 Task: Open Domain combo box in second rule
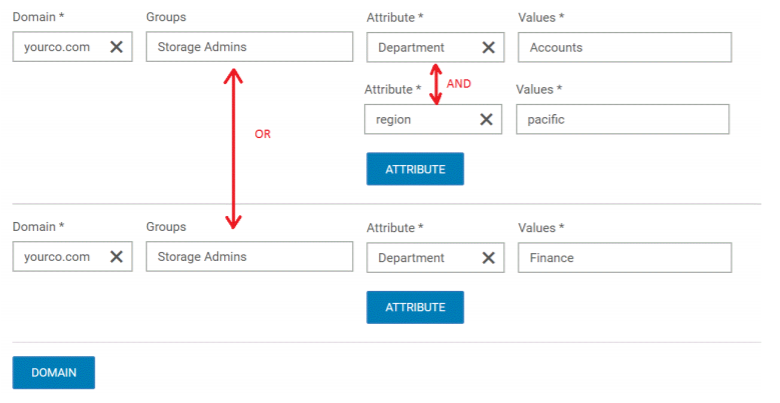click(58, 257)
